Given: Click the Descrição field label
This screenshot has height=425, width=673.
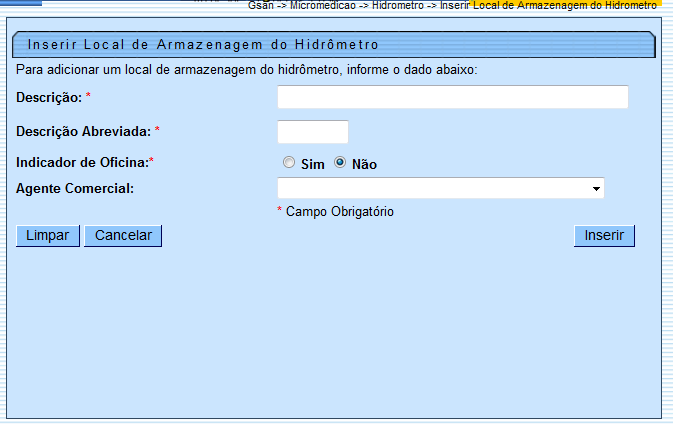Looking at the screenshot, I should coord(49,96).
